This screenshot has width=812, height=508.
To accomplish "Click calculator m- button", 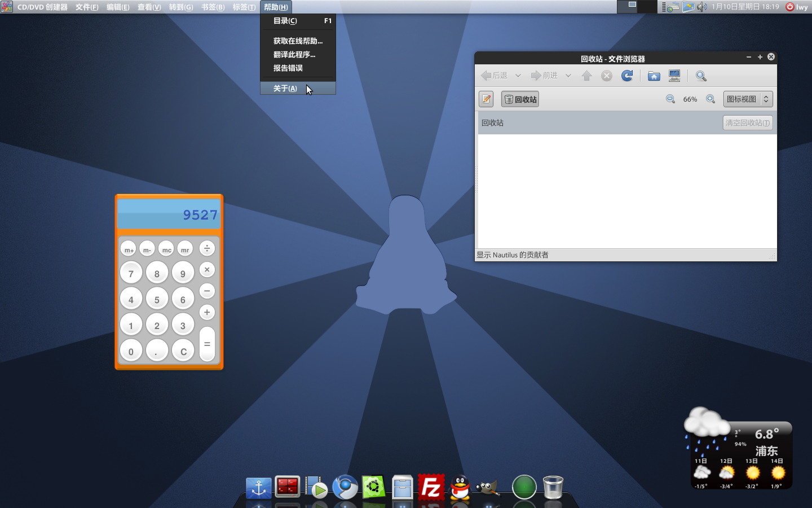I will tap(147, 249).
